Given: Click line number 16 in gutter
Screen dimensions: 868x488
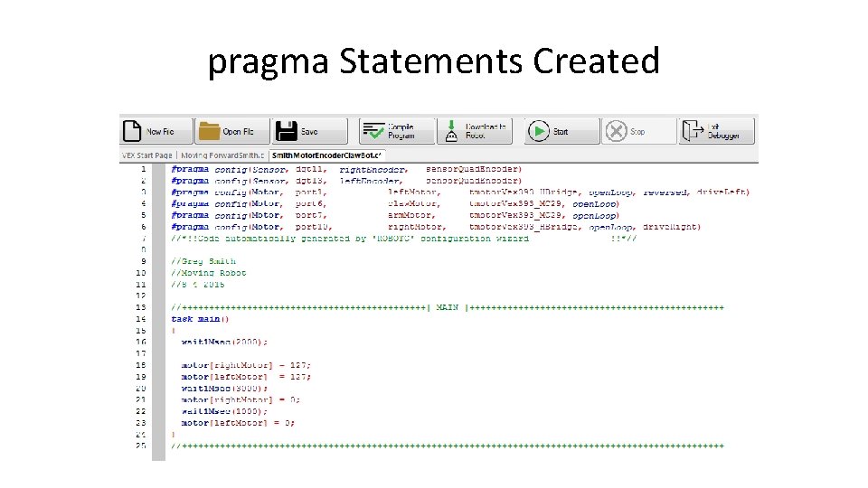Looking at the screenshot, I should [141, 342].
